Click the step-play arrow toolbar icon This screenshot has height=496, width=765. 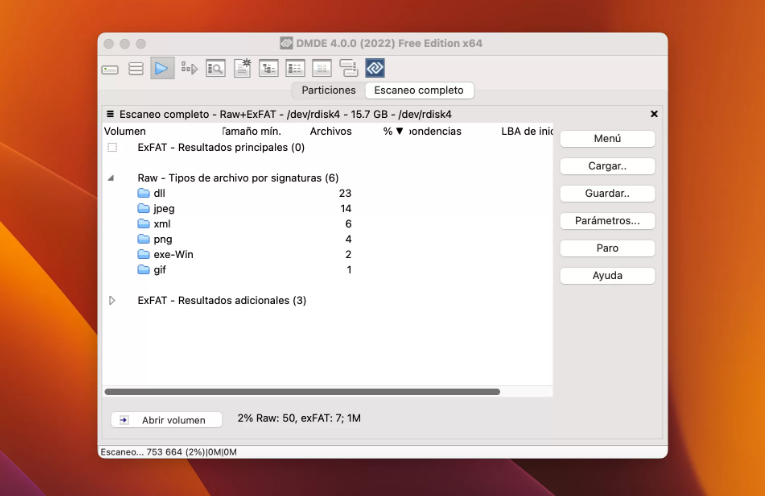(189, 68)
